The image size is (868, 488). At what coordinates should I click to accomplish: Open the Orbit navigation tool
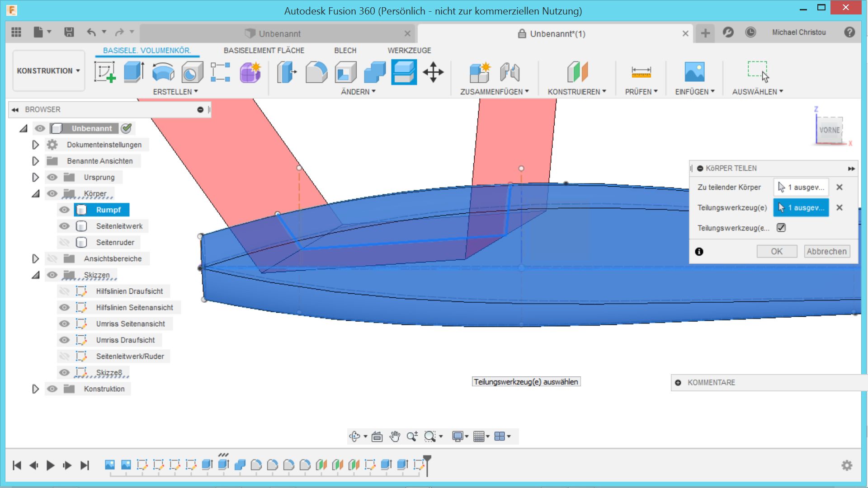(x=354, y=436)
